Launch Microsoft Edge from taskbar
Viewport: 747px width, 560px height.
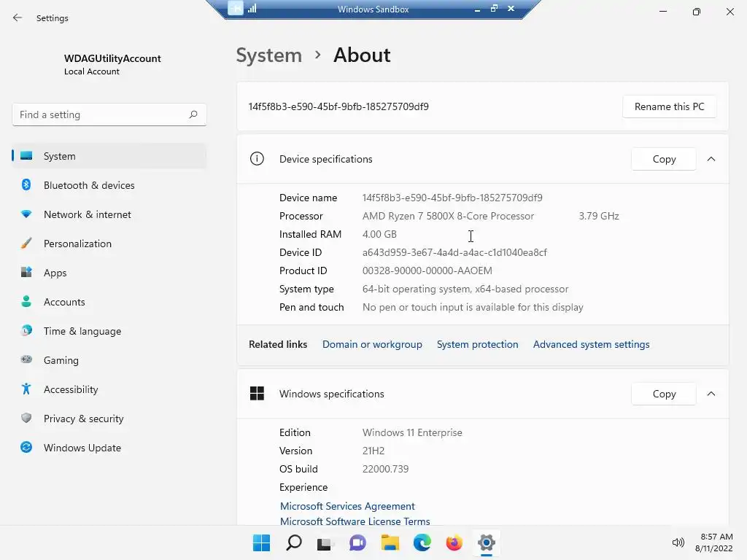(x=422, y=542)
